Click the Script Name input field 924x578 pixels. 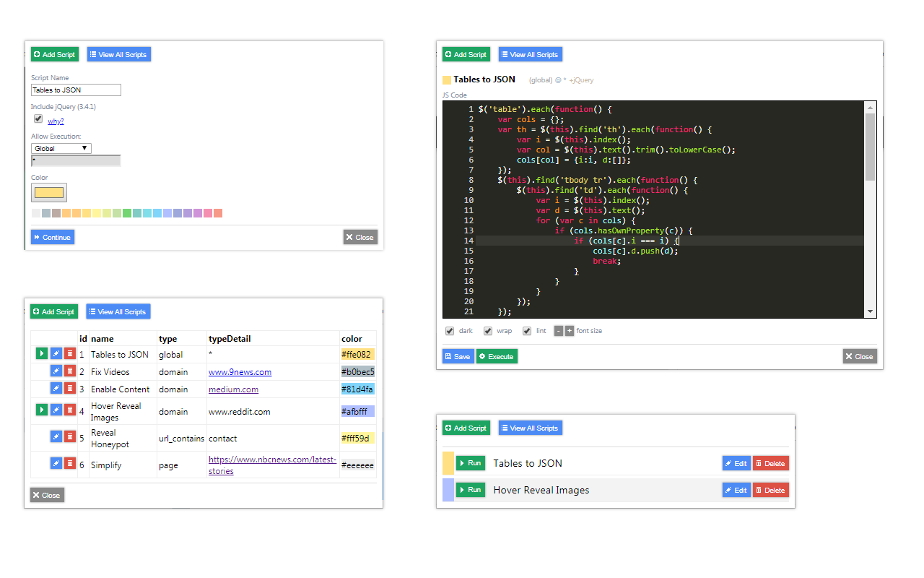click(76, 90)
